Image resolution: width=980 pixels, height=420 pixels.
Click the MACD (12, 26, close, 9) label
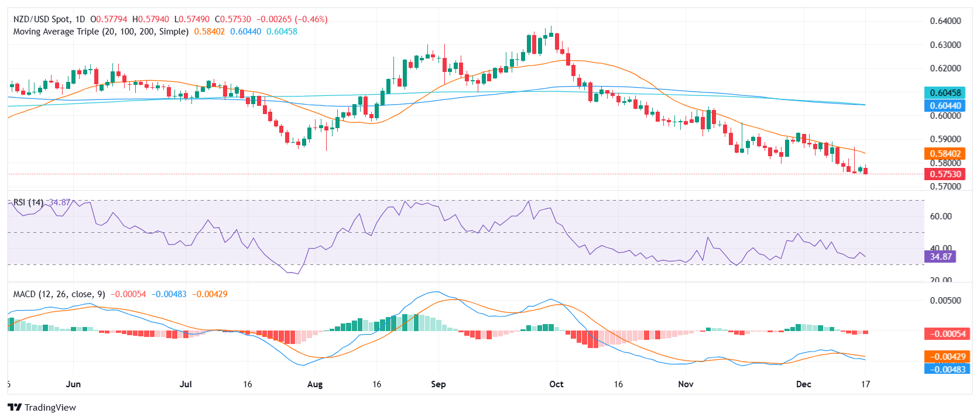coord(59,294)
